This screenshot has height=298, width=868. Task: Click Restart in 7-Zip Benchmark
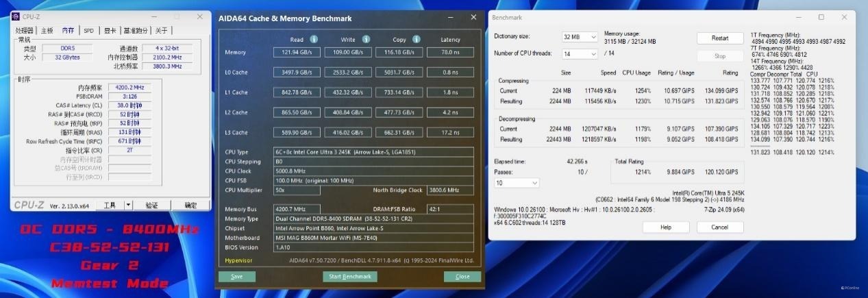tap(720, 38)
